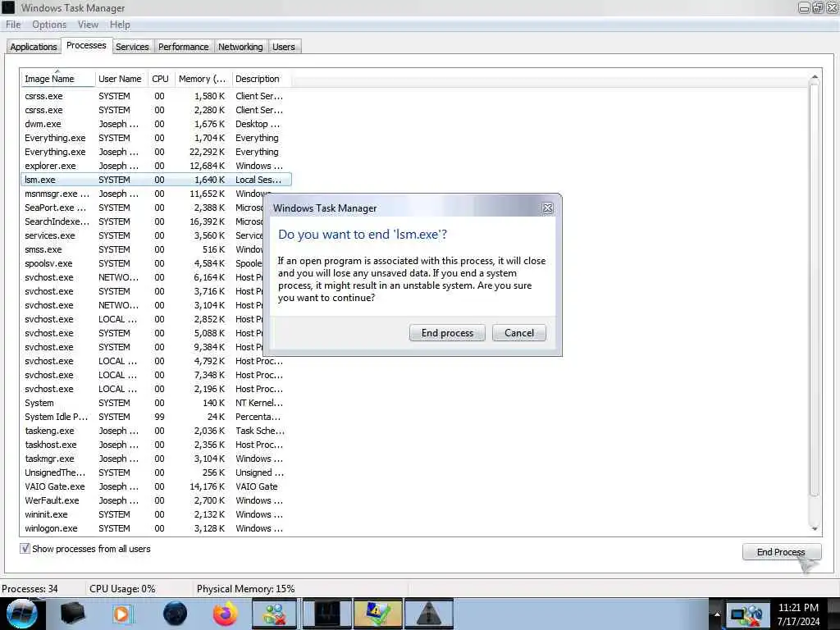This screenshot has width=840, height=630.
Task: Sort by User Name column header
Action: [121, 79]
